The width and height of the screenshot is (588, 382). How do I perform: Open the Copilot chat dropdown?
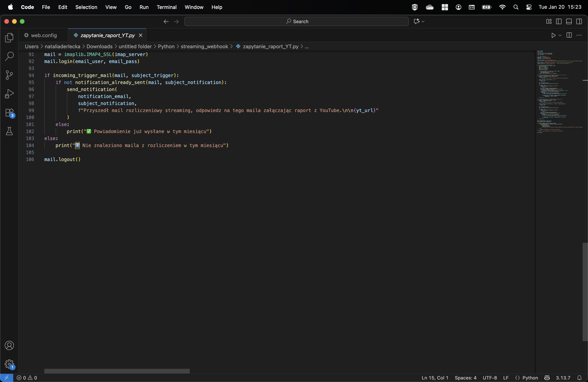click(423, 22)
